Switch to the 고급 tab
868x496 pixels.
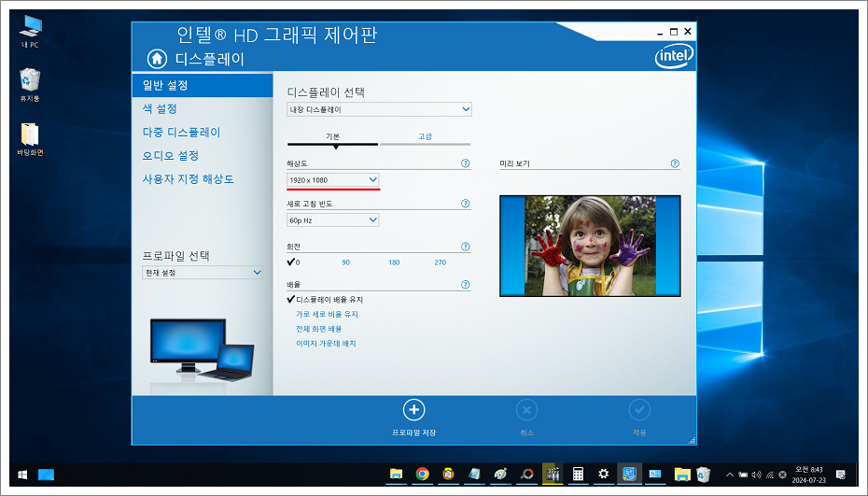[425, 137]
